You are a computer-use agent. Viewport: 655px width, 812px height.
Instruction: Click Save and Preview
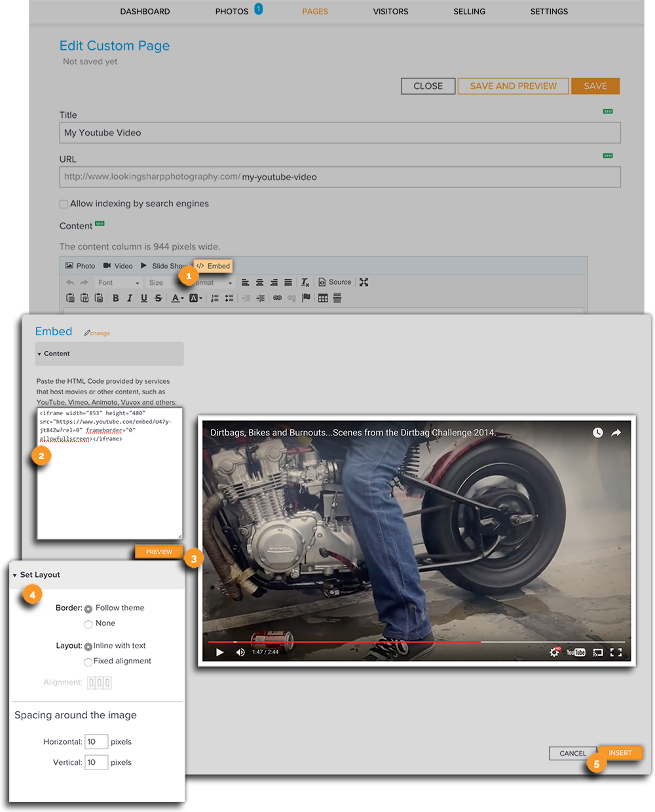[x=514, y=86]
